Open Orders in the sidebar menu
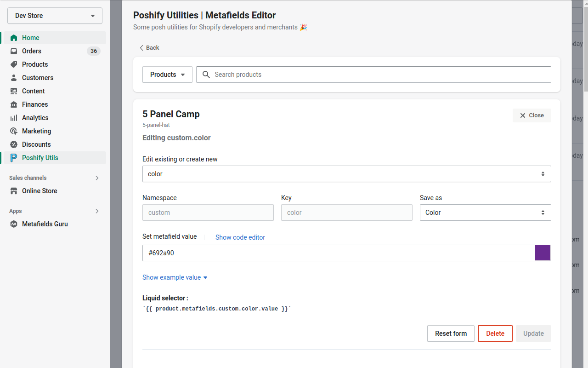 click(55, 51)
